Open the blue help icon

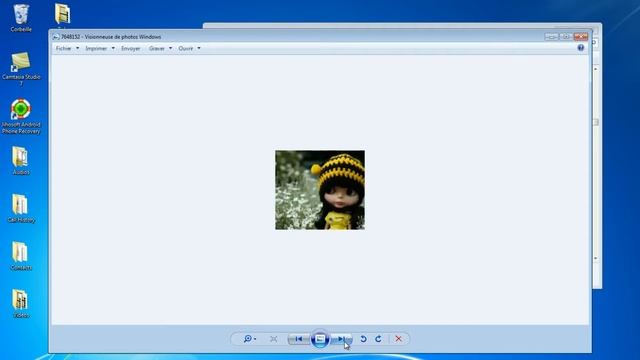581,48
